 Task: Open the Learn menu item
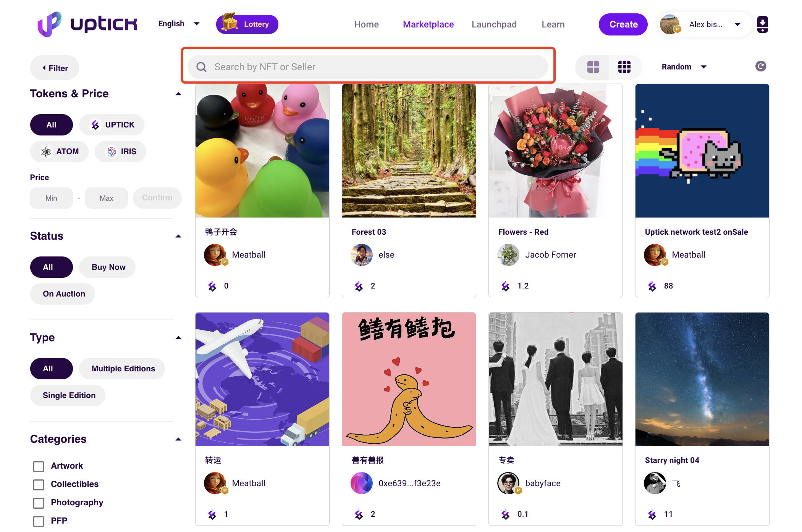pos(553,24)
